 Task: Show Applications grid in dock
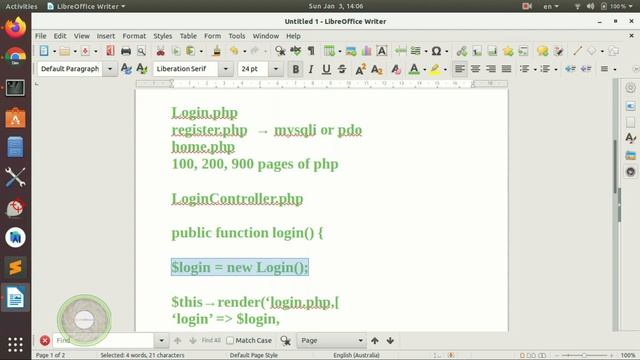coord(16,345)
